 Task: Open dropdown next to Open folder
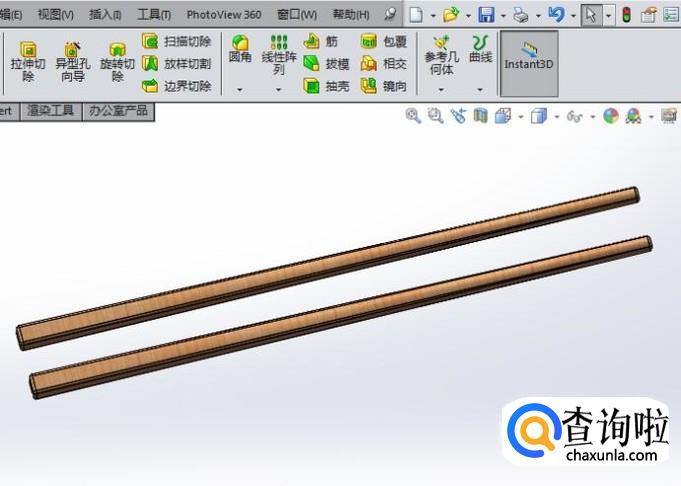tap(469, 16)
